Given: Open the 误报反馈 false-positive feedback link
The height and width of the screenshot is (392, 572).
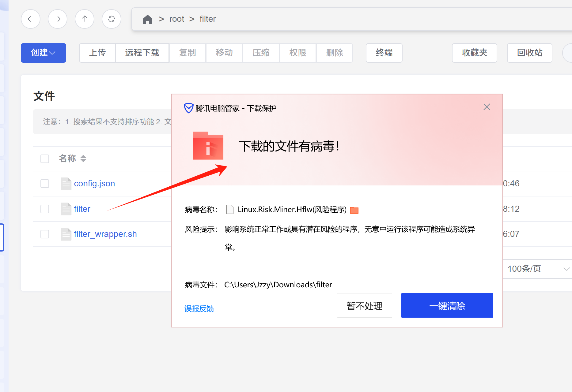Looking at the screenshot, I should 199,309.
